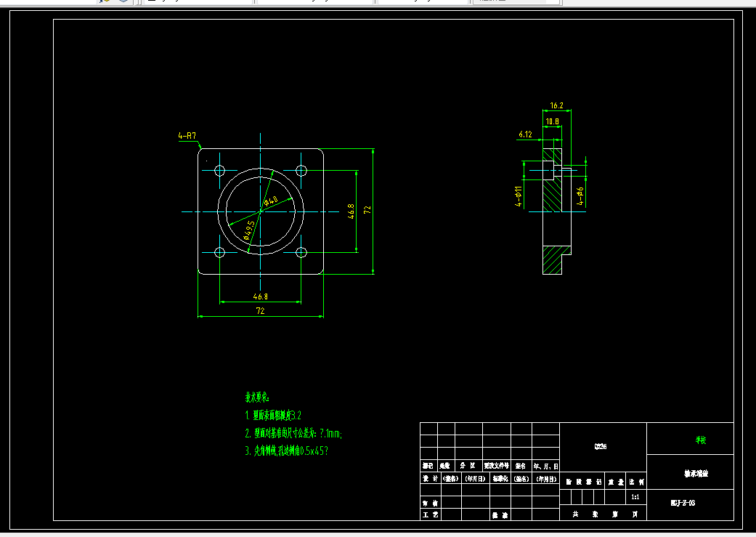
Task: Click the 1:1 scale value in title block
Action: pyautogui.click(x=635, y=497)
